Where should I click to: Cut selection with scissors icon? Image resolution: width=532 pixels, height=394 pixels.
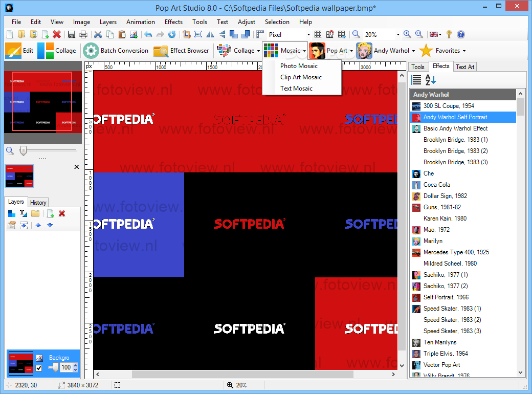coord(98,34)
